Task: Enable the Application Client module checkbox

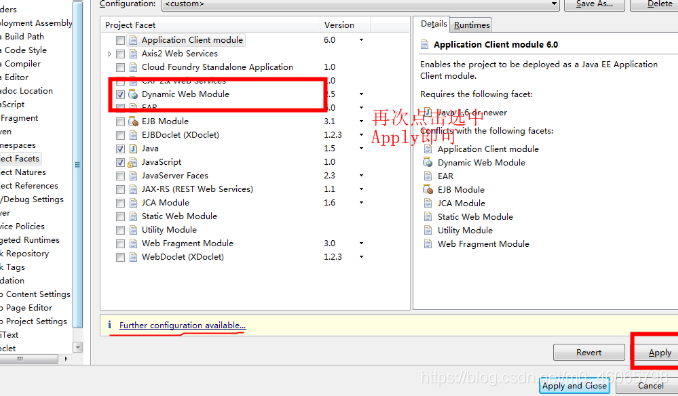Action: [121, 40]
